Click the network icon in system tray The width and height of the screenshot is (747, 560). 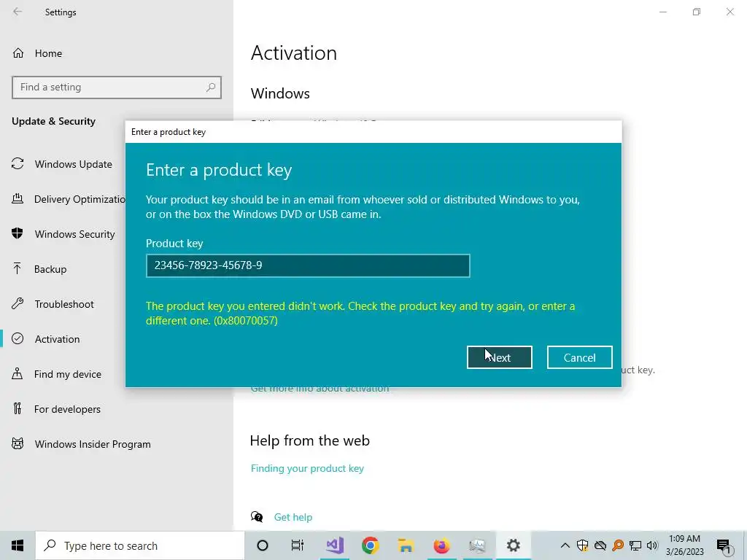click(635, 545)
